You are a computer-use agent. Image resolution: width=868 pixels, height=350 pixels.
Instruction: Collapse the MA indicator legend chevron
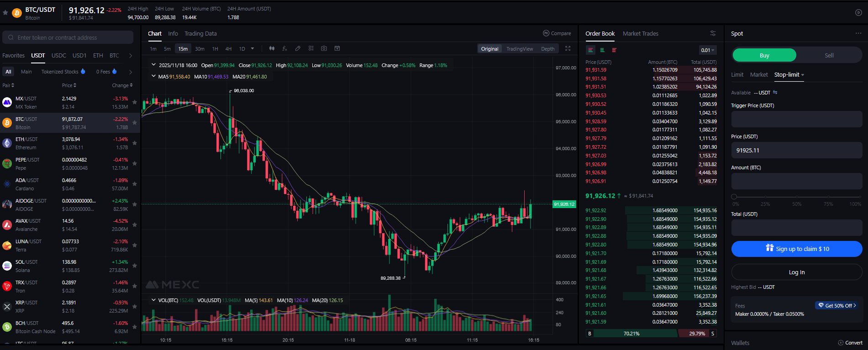[153, 76]
